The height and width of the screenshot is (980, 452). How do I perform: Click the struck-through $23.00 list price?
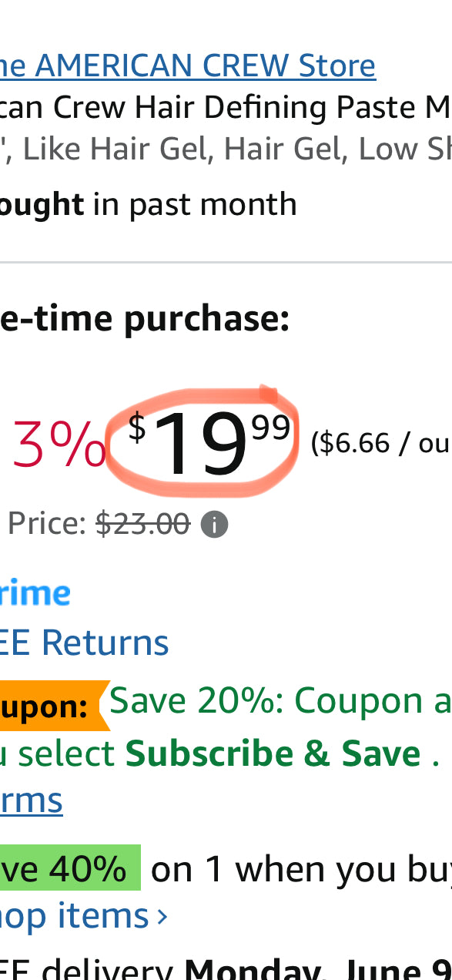click(142, 525)
